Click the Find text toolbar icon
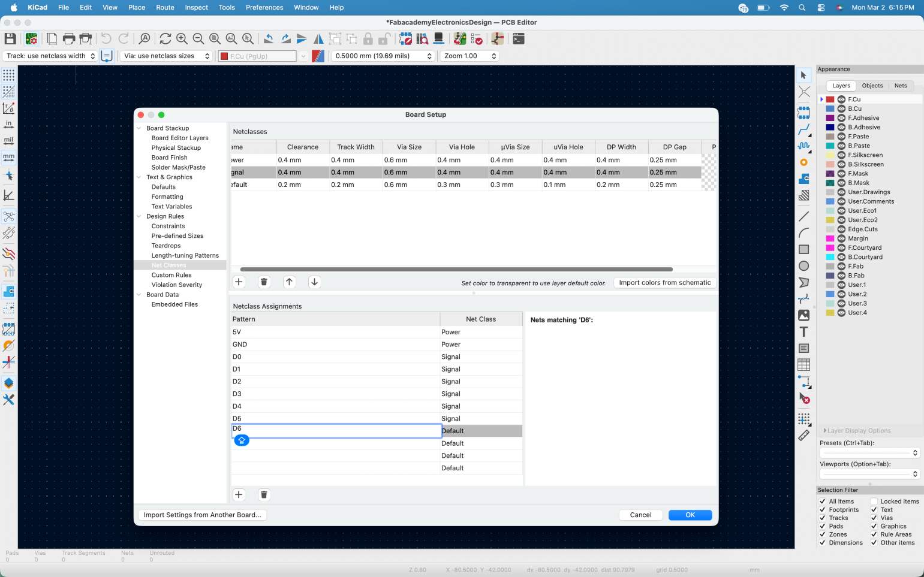This screenshot has height=577, width=924. pyautogui.click(x=145, y=39)
